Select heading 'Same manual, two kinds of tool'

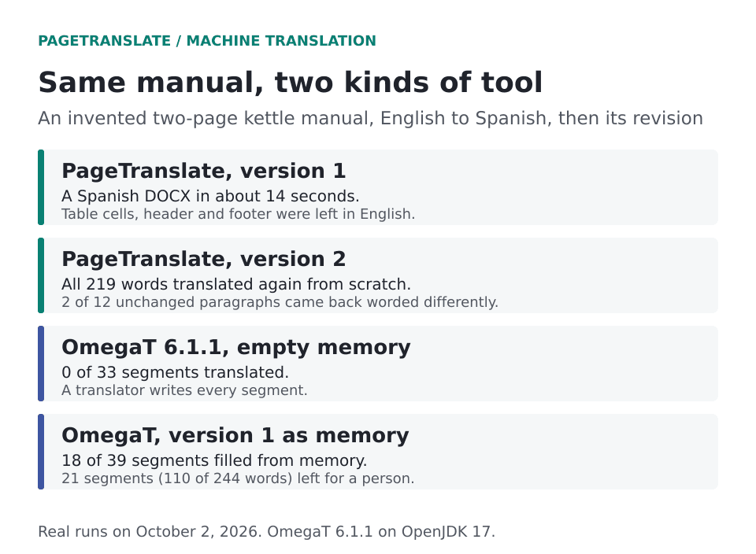tap(291, 83)
